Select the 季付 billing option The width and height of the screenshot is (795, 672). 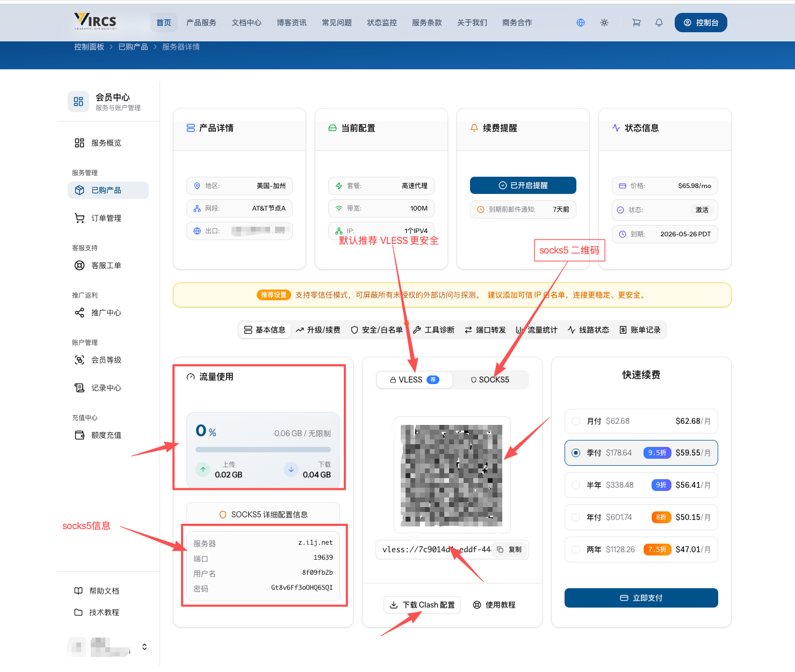(x=641, y=453)
